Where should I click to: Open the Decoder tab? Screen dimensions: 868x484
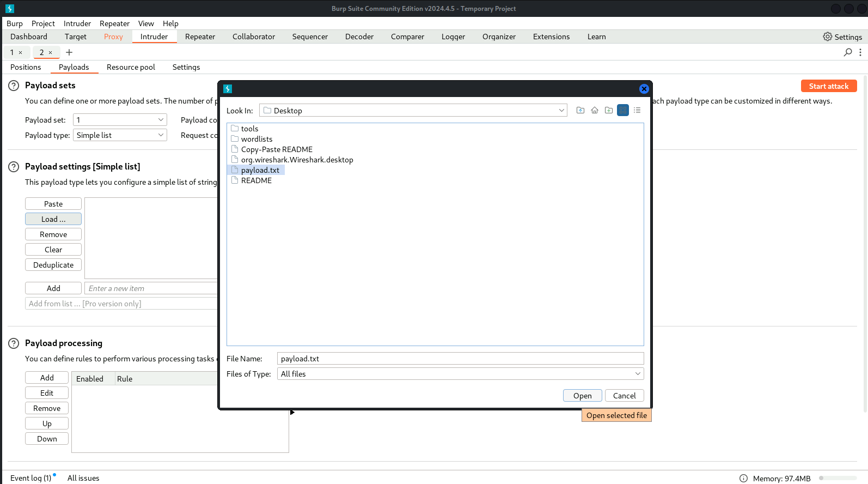pos(359,37)
